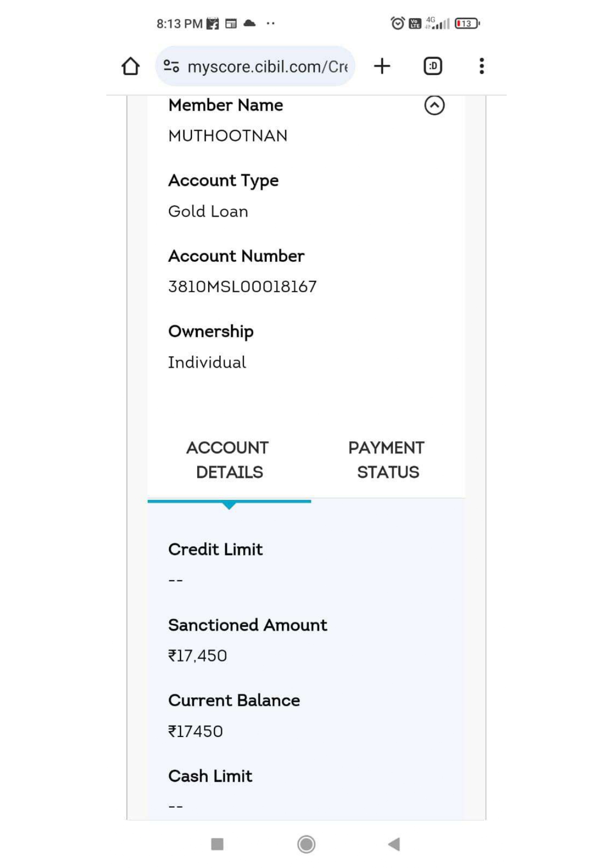Tap the battery indicator in status bar
The image size is (613, 868).
[467, 23]
